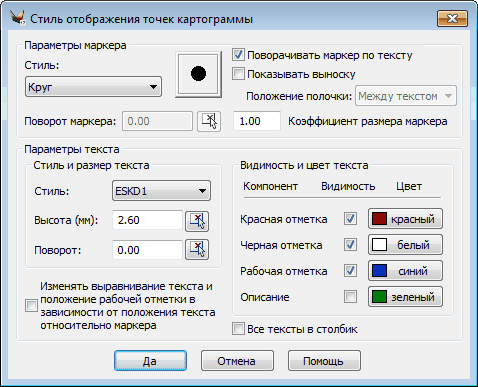The image size is (478, 387).
Task: Click the Да button
Action: tap(150, 361)
